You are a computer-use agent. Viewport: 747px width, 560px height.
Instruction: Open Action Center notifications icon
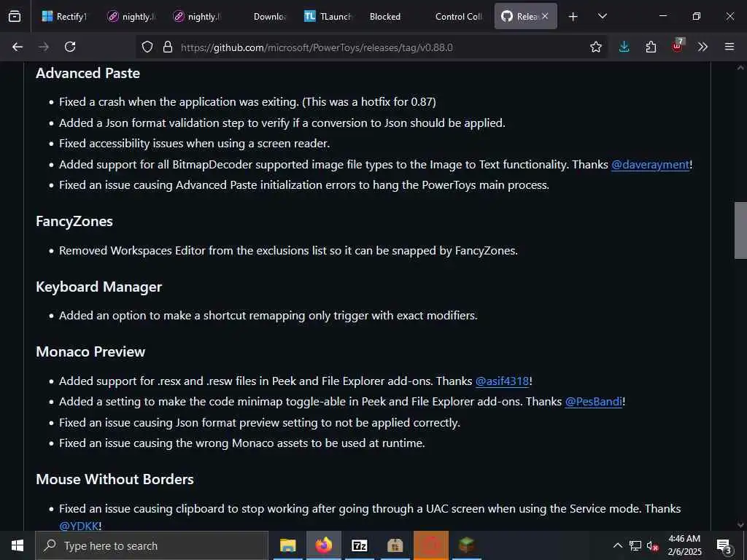pos(724,545)
